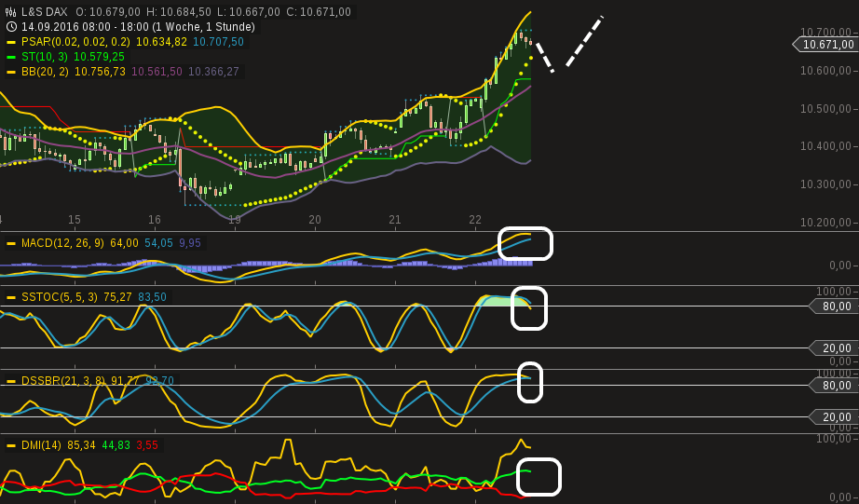Screen dimensions: 859x504
Task: Click the 10.300,00 price axis label
Action: [x=826, y=184]
